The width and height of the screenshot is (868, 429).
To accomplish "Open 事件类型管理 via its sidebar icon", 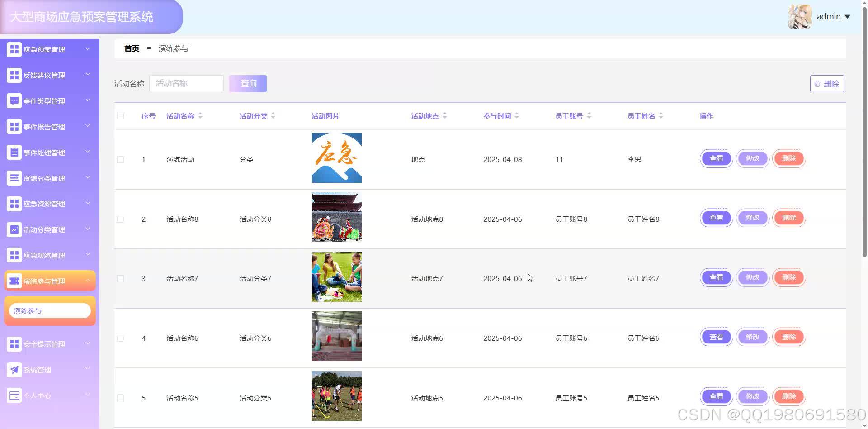I will [14, 100].
